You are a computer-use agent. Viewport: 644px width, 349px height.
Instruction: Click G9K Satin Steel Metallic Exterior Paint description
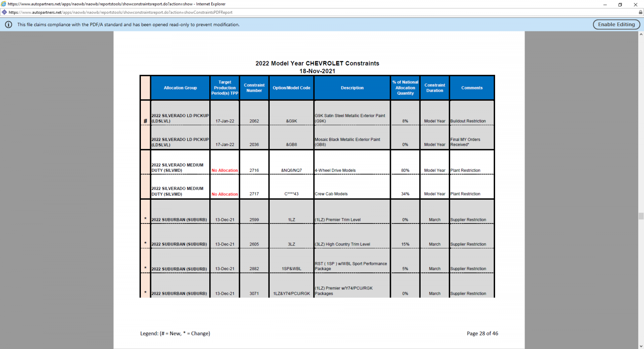click(350, 118)
